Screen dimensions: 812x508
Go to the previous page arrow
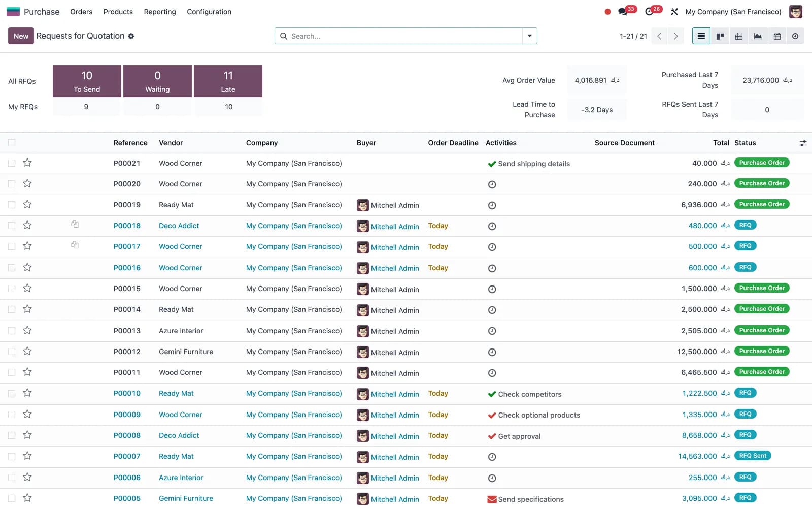pyautogui.click(x=659, y=36)
